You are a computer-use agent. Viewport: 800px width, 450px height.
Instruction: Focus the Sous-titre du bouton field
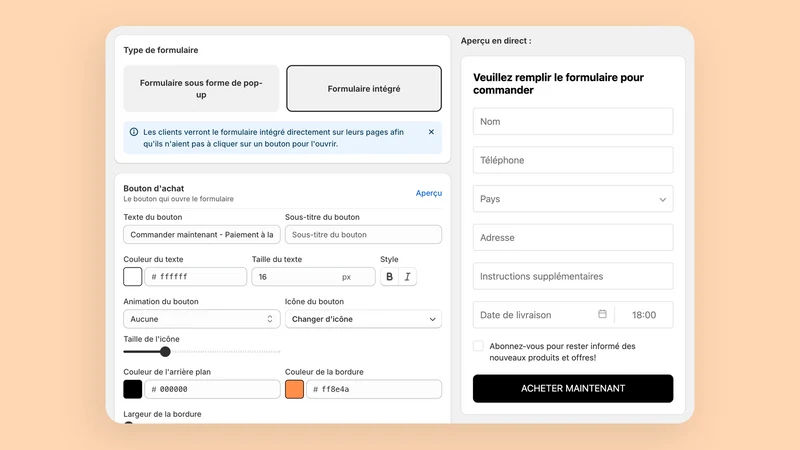[x=363, y=235]
